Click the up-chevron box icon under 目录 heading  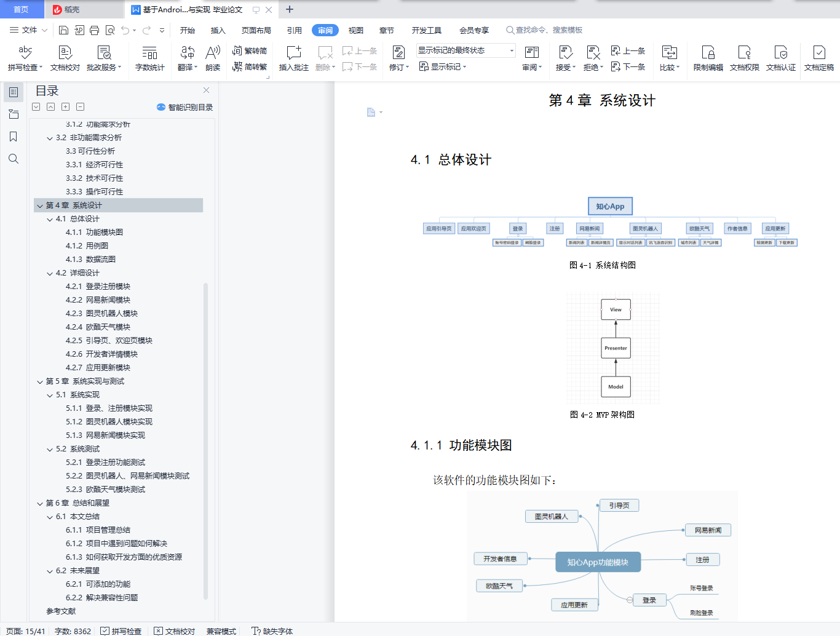51,107
